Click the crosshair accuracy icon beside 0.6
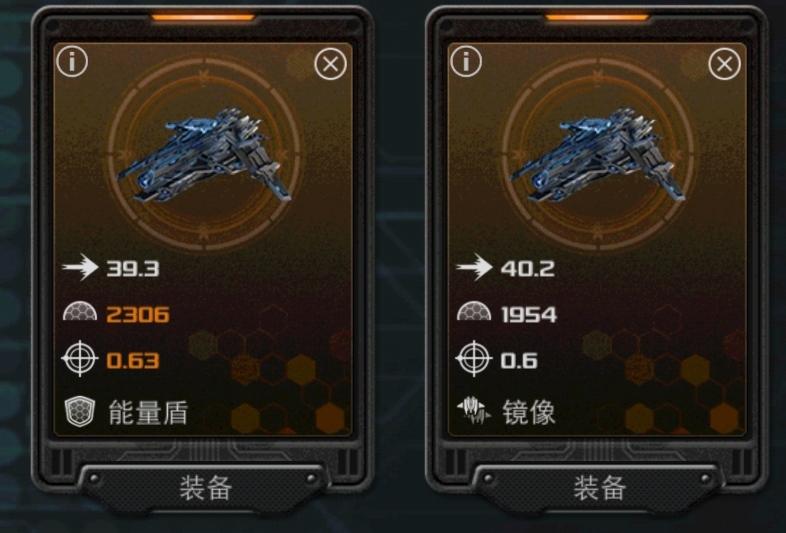The width and height of the screenshot is (786, 533). coord(474,359)
